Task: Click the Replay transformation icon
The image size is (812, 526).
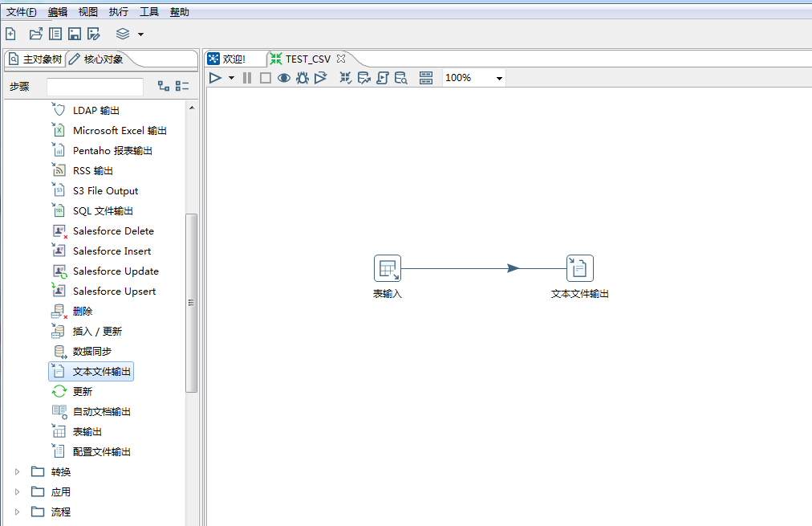Action: click(321, 78)
